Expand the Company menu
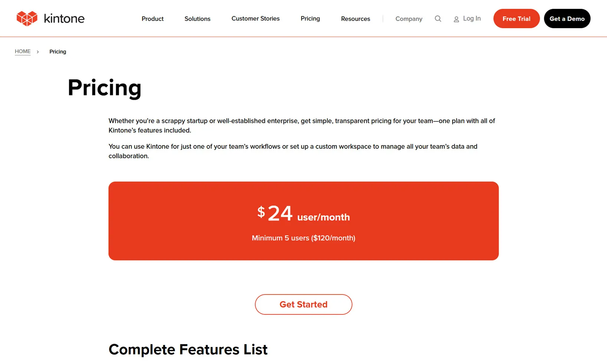This screenshot has width=607, height=364. pyautogui.click(x=409, y=19)
